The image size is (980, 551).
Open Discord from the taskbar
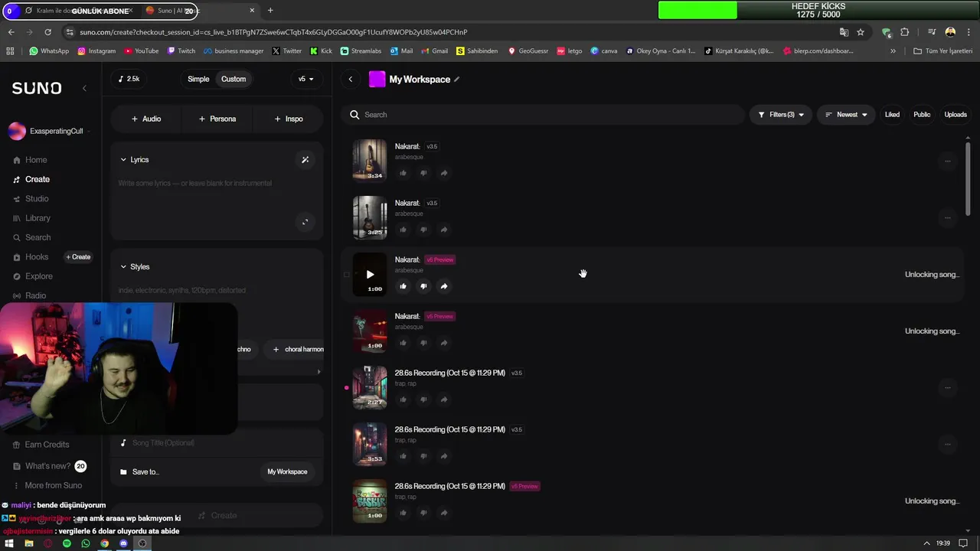(123, 543)
